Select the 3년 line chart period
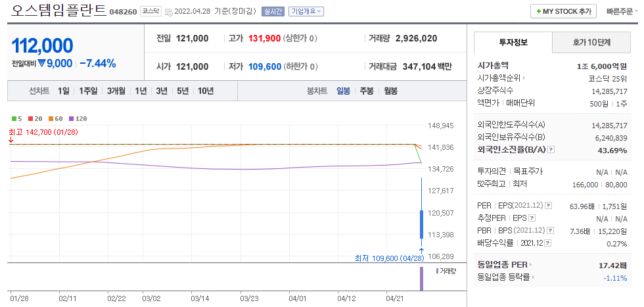 pyautogui.click(x=162, y=91)
